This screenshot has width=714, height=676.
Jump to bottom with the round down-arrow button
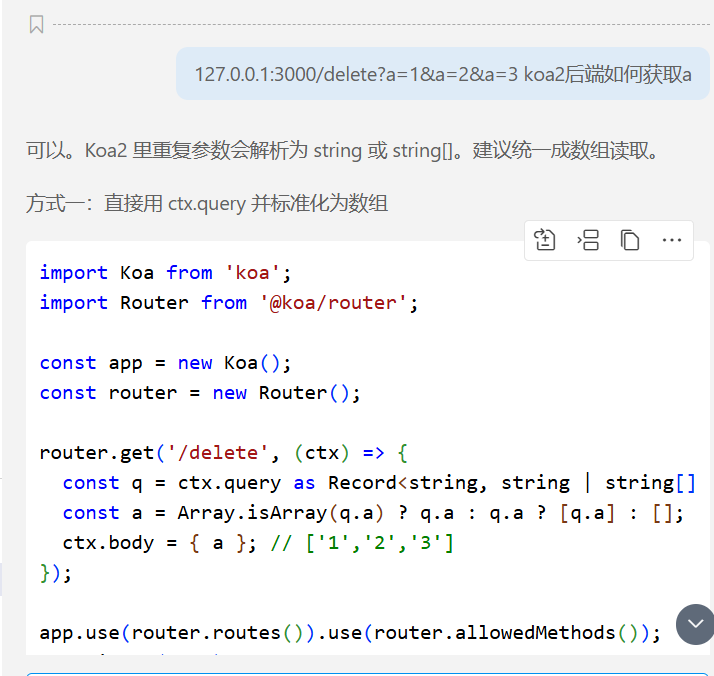pyautogui.click(x=695, y=624)
